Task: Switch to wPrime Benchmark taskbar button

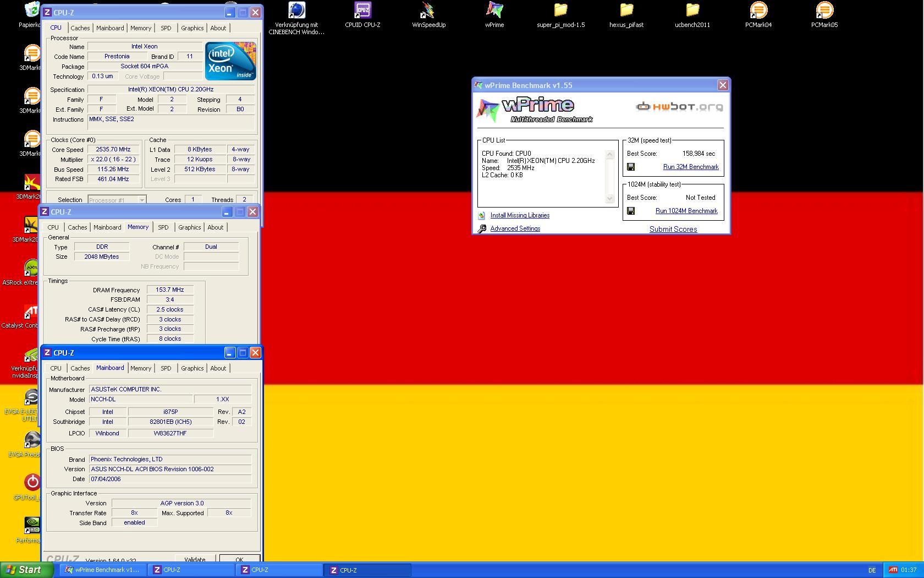Action: click(103, 570)
